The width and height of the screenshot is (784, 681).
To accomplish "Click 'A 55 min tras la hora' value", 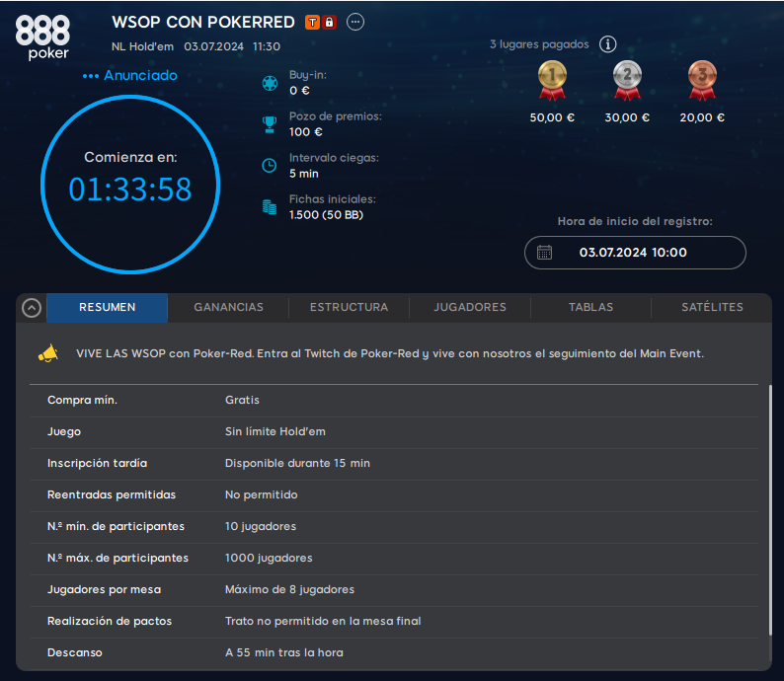I will (x=284, y=652).
